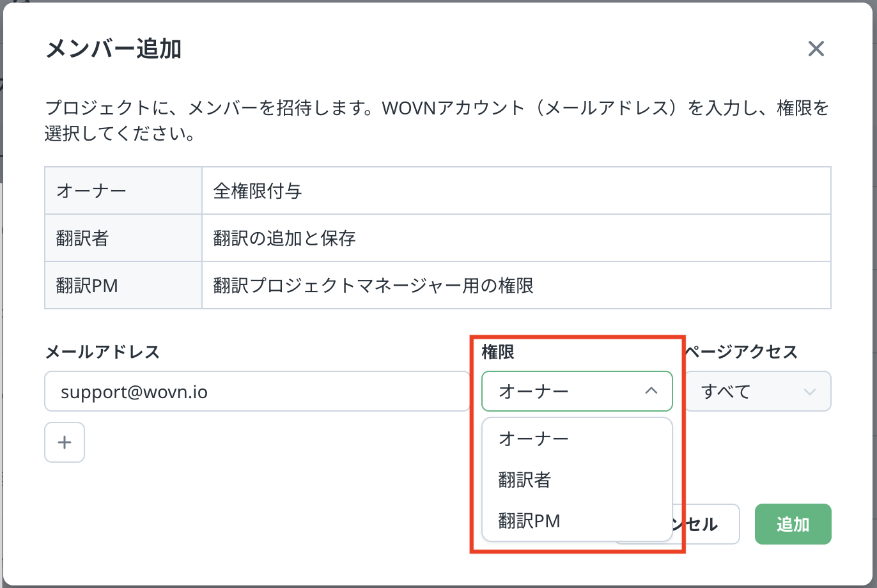Click the down chevron in the ページアクセス selector

tap(809, 391)
